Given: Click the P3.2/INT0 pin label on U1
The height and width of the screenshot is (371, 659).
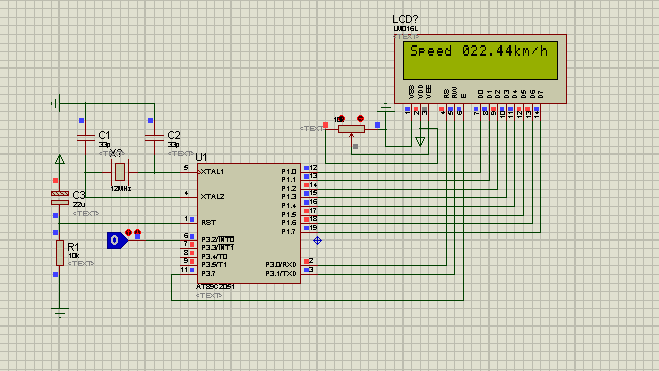Looking at the screenshot, I should pos(218,239).
